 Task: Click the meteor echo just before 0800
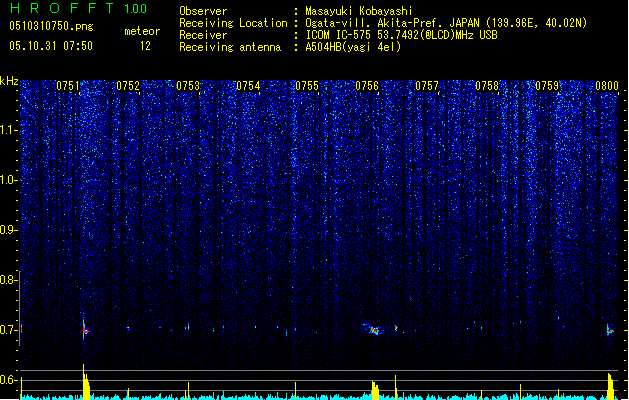pos(610,330)
